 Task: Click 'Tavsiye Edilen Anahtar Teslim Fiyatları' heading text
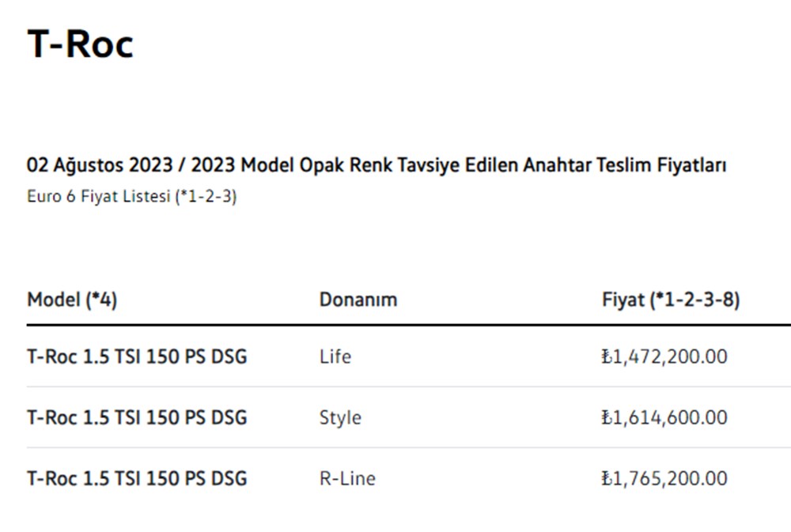click(x=590, y=166)
